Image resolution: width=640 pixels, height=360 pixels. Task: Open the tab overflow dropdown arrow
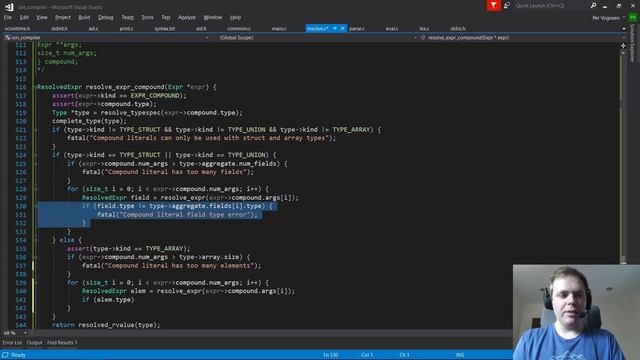coord(624,29)
